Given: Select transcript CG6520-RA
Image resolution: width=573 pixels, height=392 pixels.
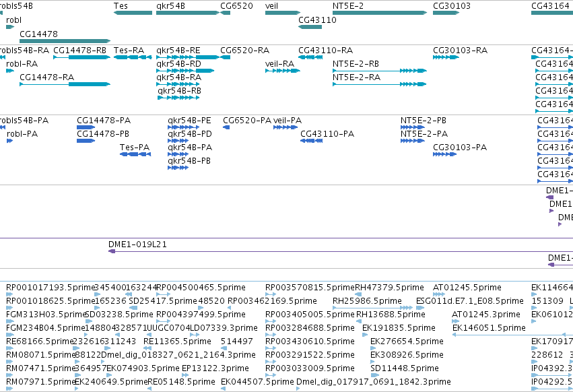Looking at the screenshot, I should [225, 57].
